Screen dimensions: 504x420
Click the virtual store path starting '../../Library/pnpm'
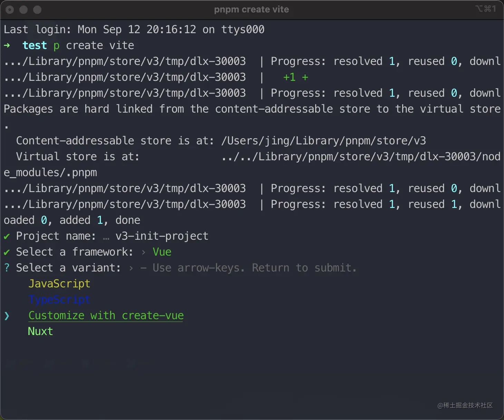pos(361,156)
